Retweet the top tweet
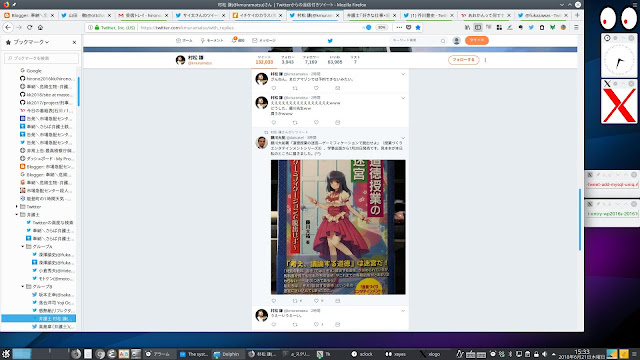Screen dimensions: 640x360 (x=295, y=88)
